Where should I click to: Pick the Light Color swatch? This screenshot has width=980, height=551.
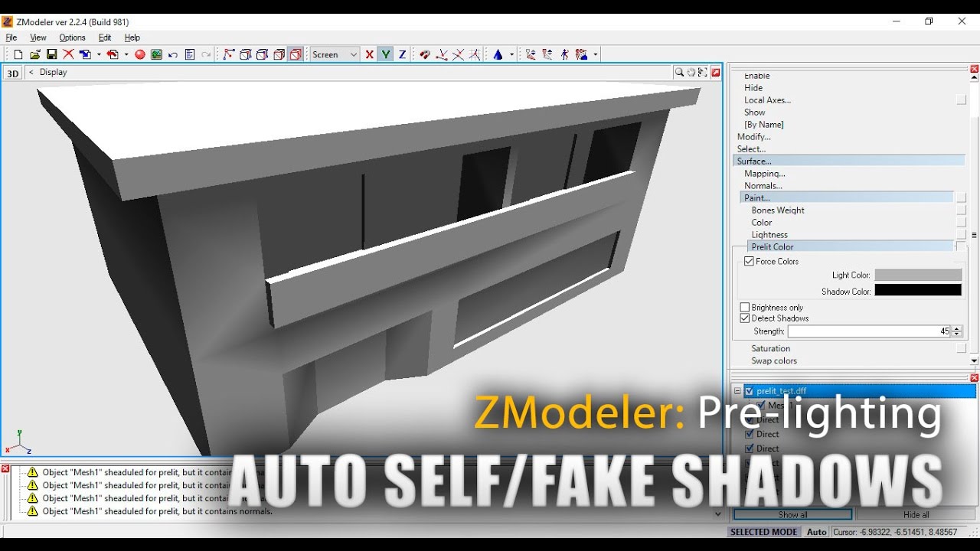click(x=918, y=275)
